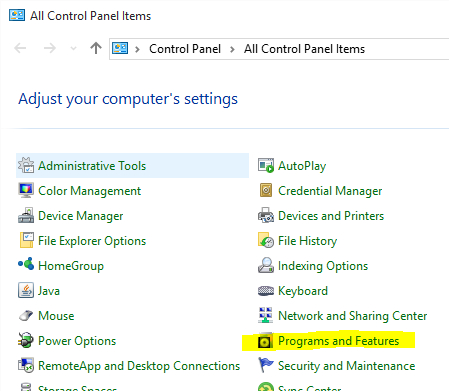
Task: Open the Mouse link
Action: click(56, 316)
